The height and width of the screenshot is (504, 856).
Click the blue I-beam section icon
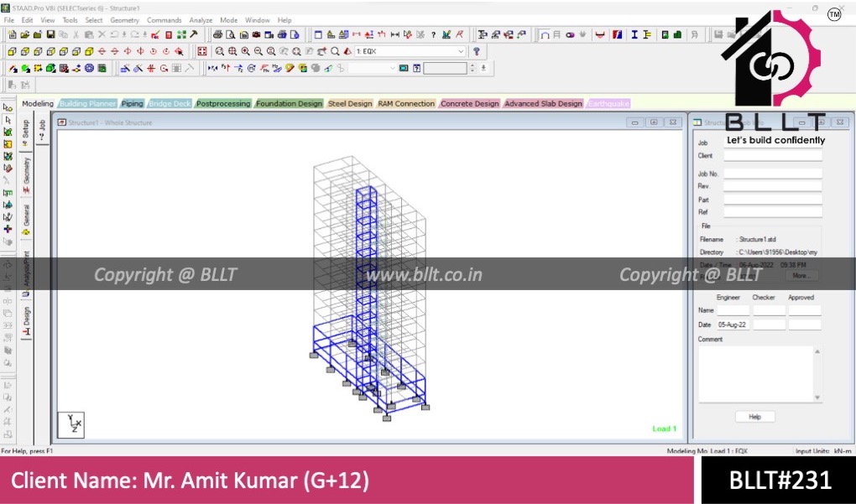[x=634, y=34]
